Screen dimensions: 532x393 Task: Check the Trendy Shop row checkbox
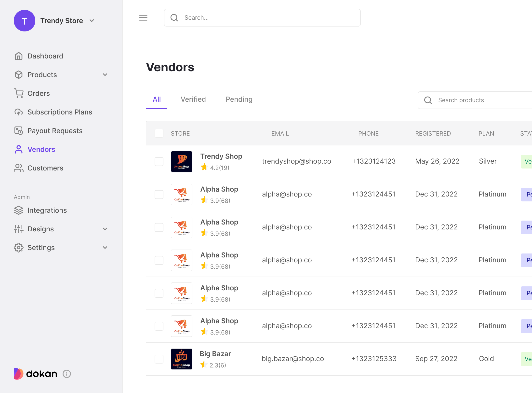[159, 162]
